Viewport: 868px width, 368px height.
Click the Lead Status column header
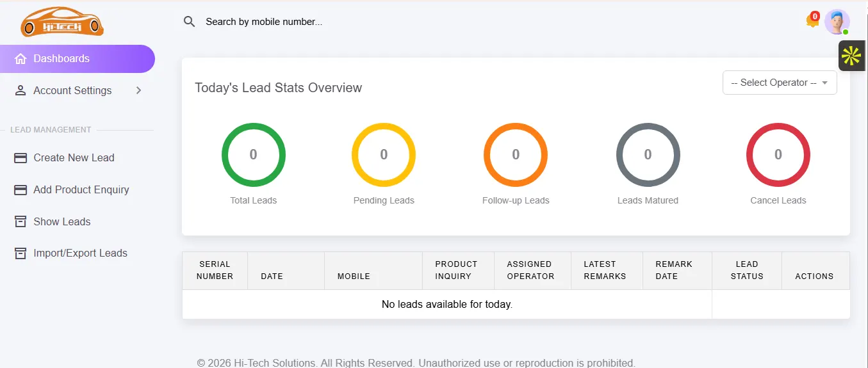tap(747, 270)
